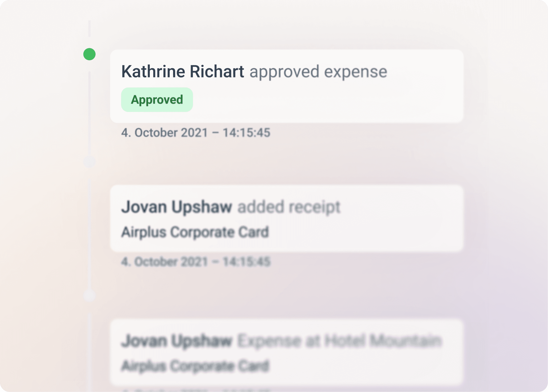548x392 pixels.
Task: Open the Airplus Corporate Card entry
Action: (x=195, y=232)
